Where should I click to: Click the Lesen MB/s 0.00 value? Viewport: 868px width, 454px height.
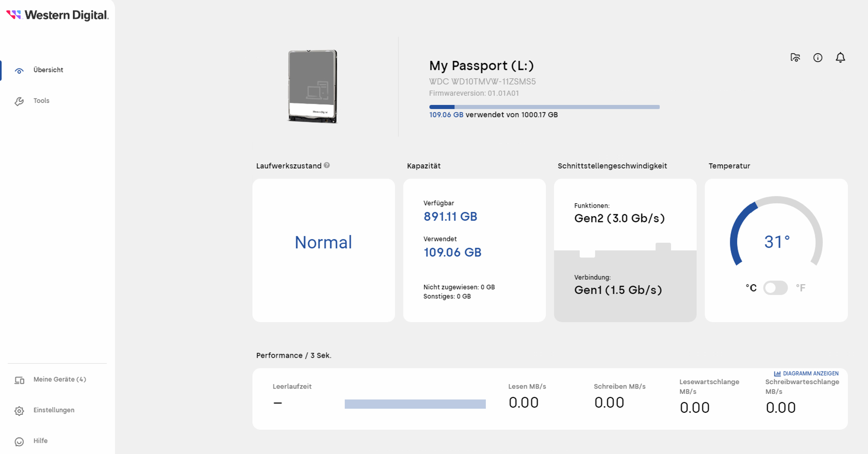click(524, 403)
